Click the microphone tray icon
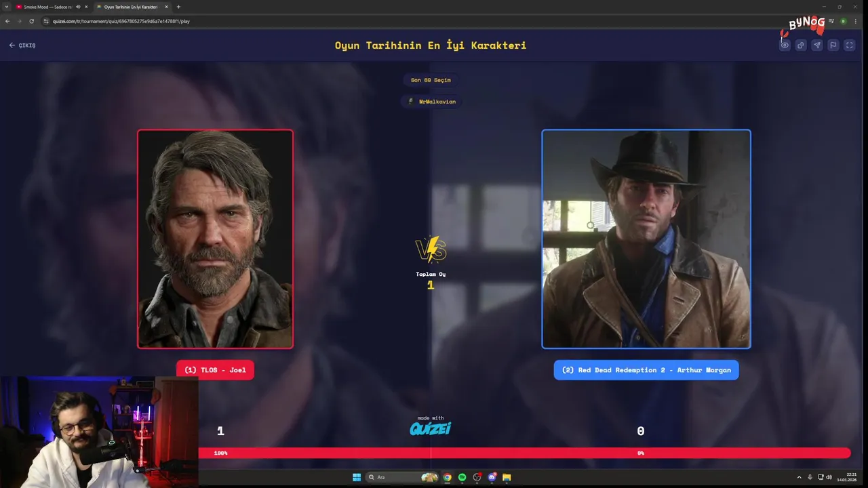The image size is (868, 488). 810,477
